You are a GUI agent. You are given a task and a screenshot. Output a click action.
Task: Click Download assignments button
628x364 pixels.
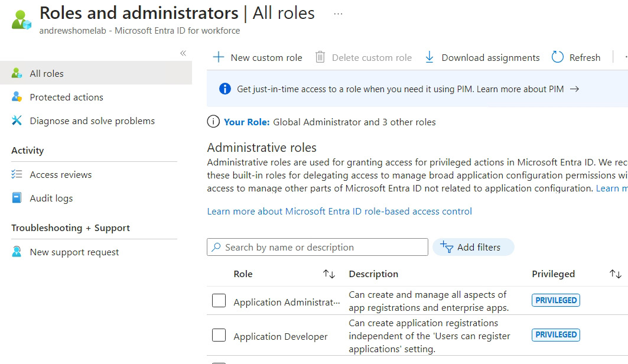click(x=482, y=57)
